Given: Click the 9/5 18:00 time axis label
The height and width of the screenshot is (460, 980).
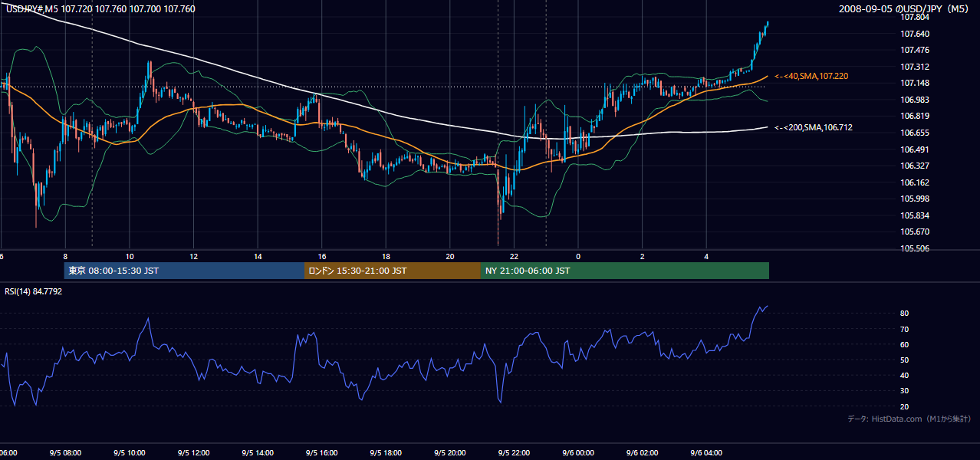Looking at the screenshot, I should (x=386, y=453).
